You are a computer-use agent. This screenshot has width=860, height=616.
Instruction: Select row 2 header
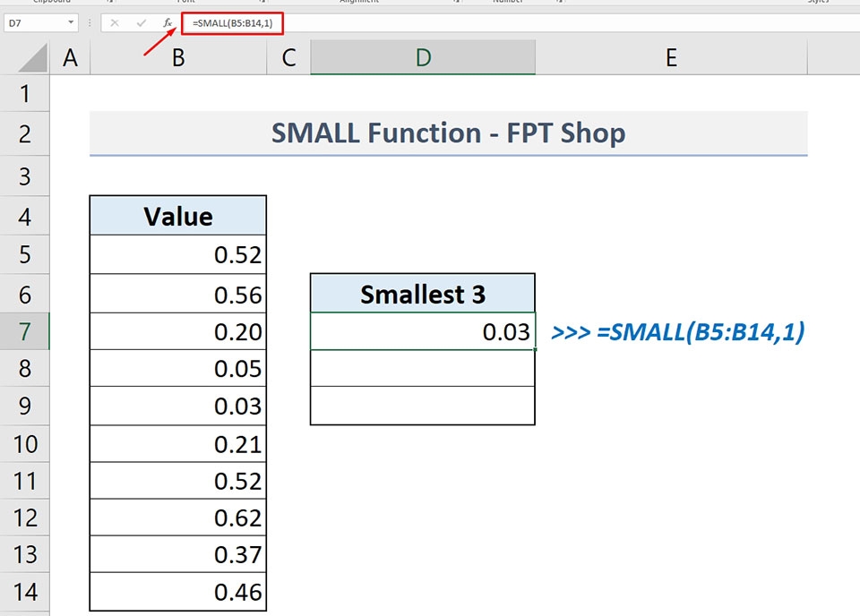pyautogui.click(x=25, y=133)
